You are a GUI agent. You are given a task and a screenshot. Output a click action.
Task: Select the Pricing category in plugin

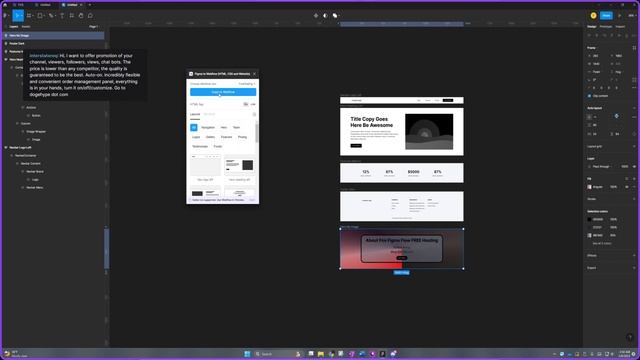[242, 137]
